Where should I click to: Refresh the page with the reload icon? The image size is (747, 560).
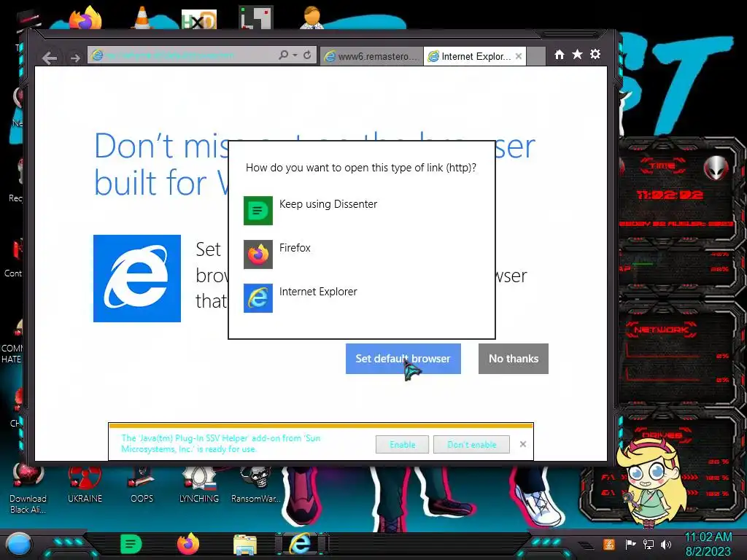[x=307, y=55]
